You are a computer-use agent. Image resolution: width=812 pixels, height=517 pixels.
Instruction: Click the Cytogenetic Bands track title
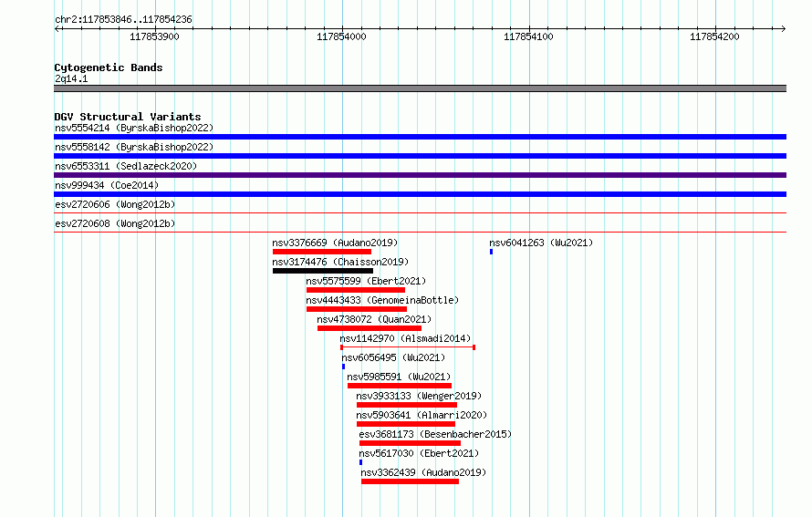pyautogui.click(x=109, y=67)
